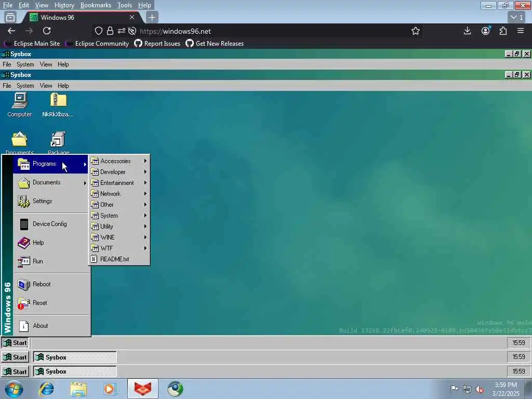Open Eclipse Community bookmark
Viewport: 532px width, 399px height.
(97, 44)
